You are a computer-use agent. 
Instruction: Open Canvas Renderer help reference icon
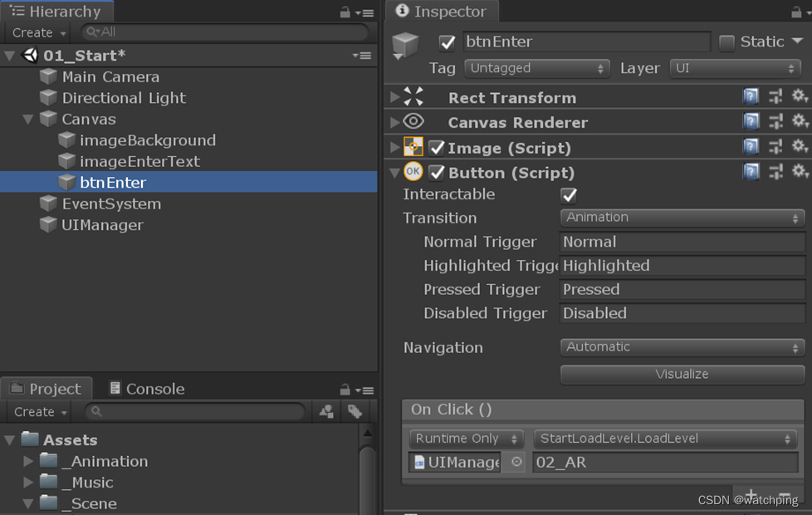click(751, 121)
